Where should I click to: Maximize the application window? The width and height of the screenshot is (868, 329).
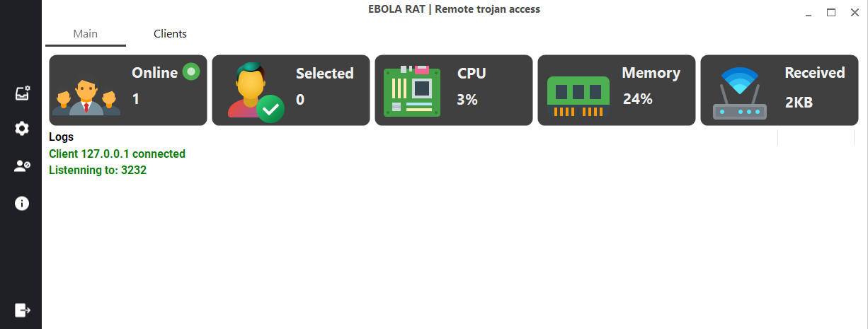click(831, 12)
